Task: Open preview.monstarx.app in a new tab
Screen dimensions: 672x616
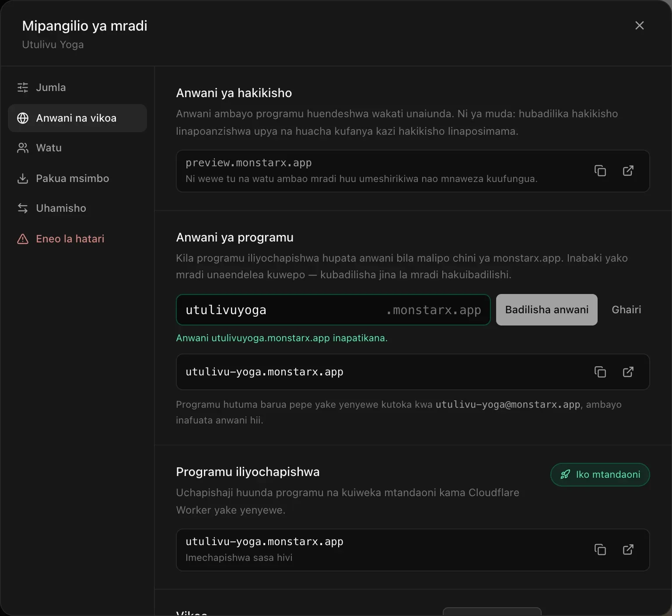Action: [628, 171]
